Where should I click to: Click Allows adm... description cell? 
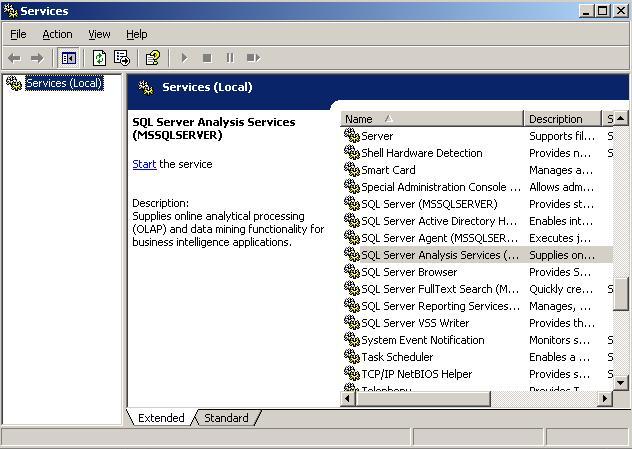point(561,187)
